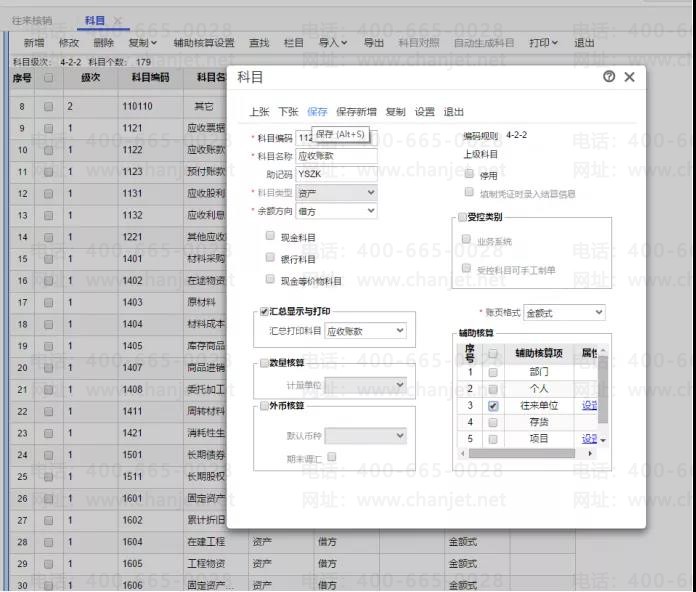Click the 科目名称 input field

(x=336, y=156)
